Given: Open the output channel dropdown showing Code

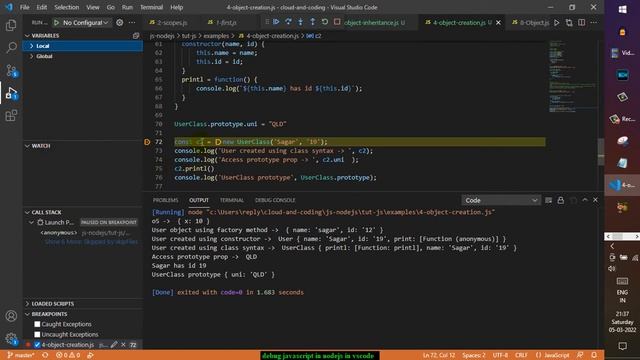Looking at the screenshot, I should [x=501, y=200].
